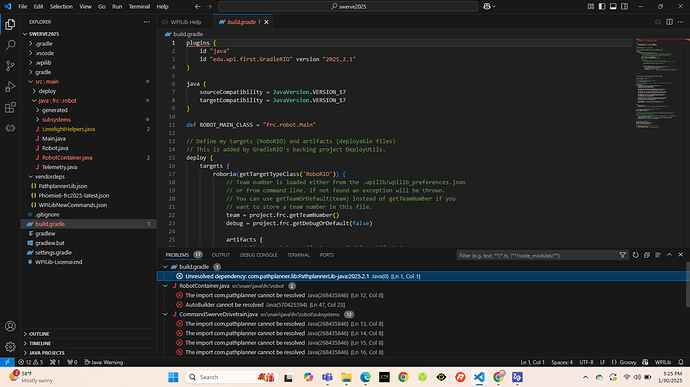The image size is (690, 387).
Task: Open the Search view in activity bar
Action: (10, 45)
